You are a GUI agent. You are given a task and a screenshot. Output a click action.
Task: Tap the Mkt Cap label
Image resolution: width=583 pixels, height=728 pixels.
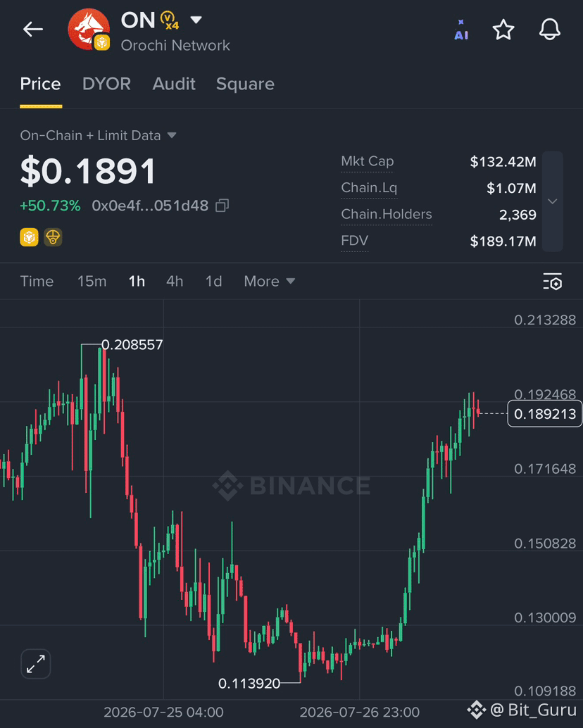tap(367, 161)
